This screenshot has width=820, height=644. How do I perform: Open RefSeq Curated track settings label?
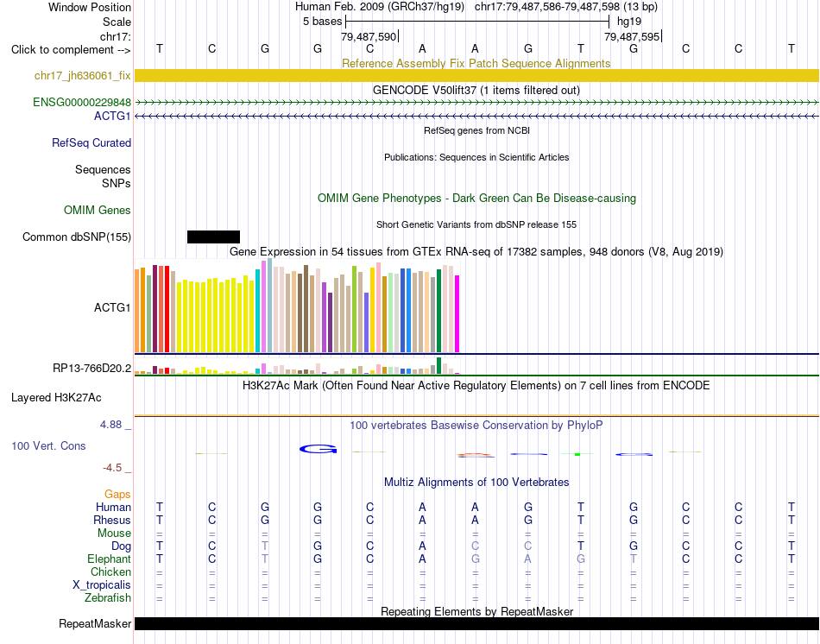[x=91, y=142]
